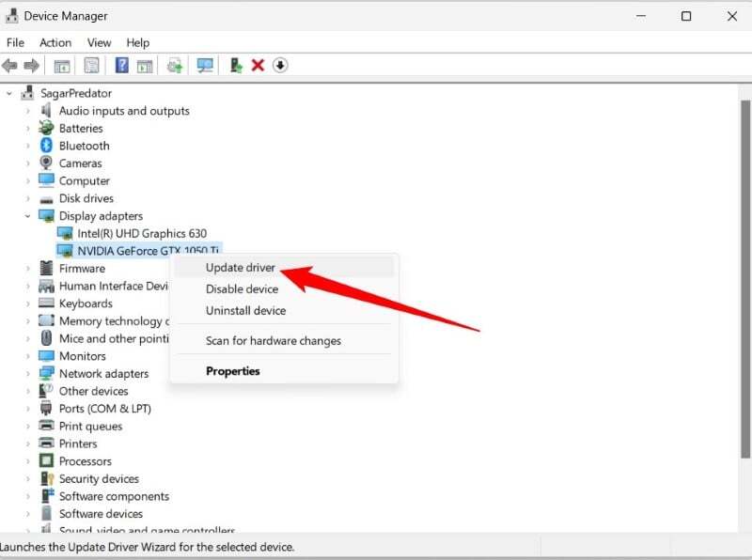Expand the Software components chevron
The height and width of the screenshot is (560, 752).
(28, 496)
